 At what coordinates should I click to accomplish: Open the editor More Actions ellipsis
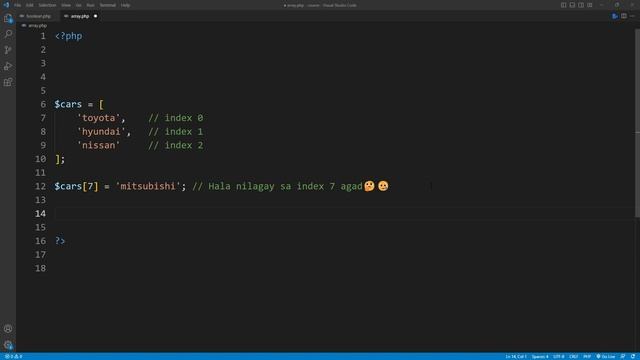632,16
